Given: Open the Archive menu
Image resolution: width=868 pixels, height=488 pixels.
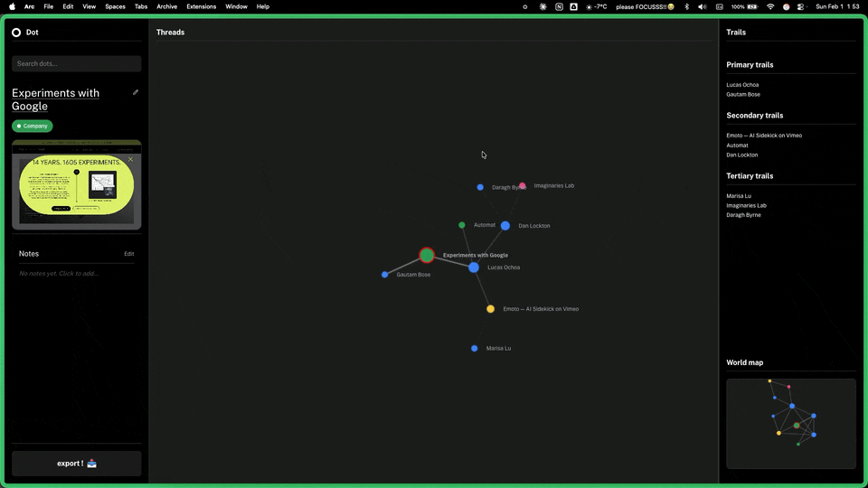Looking at the screenshot, I should click(x=166, y=6).
